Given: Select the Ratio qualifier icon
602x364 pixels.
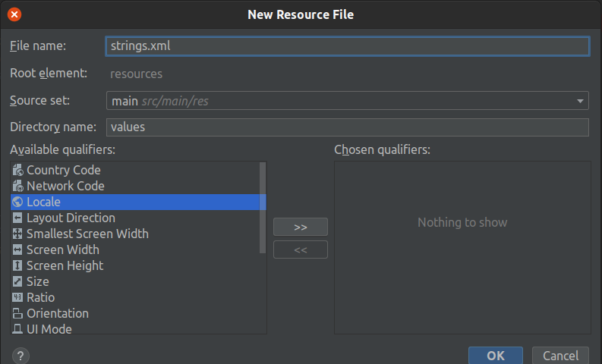Looking at the screenshot, I should click(x=17, y=297).
